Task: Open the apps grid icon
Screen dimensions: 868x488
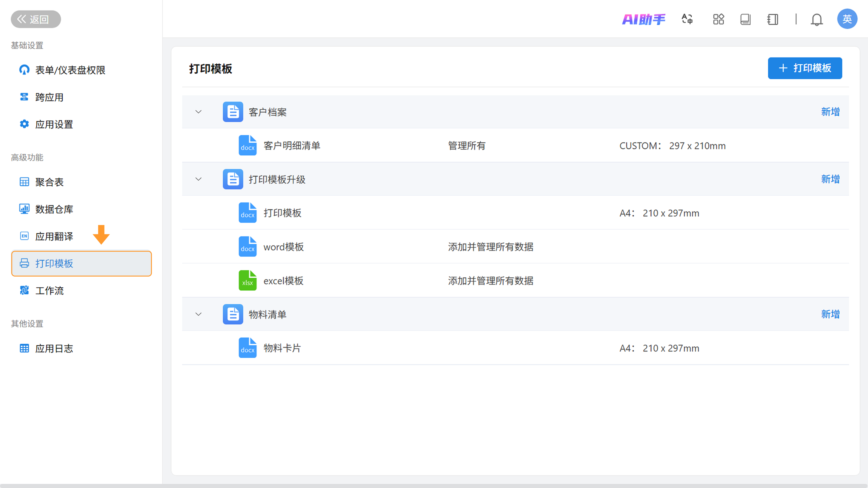Action: [x=718, y=19]
